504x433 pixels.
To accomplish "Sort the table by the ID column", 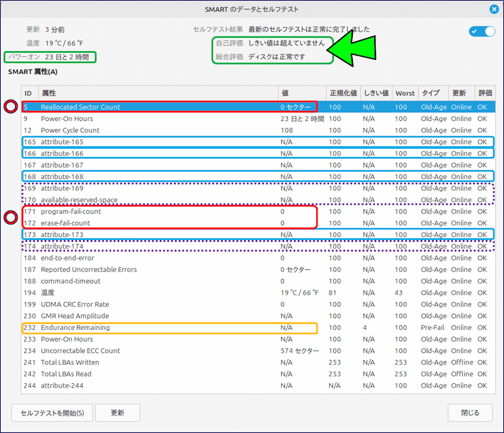I will point(27,93).
